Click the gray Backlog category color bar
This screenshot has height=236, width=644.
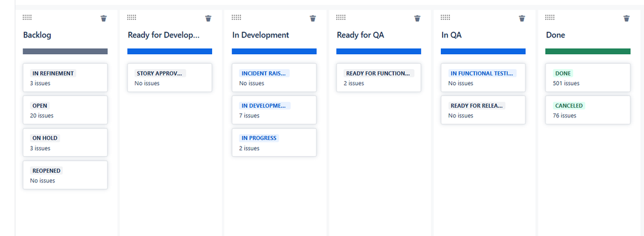click(x=65, y=52)
